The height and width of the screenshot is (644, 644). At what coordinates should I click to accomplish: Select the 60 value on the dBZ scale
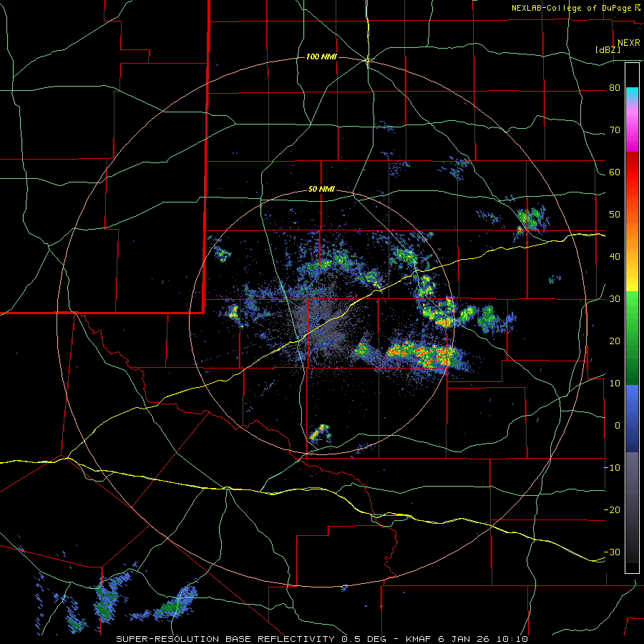tap(615, 172)
